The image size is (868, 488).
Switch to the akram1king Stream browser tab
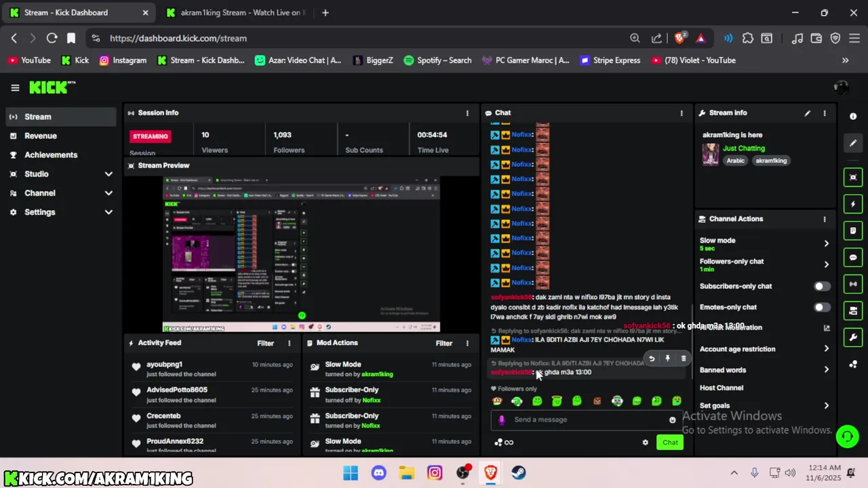235,12
